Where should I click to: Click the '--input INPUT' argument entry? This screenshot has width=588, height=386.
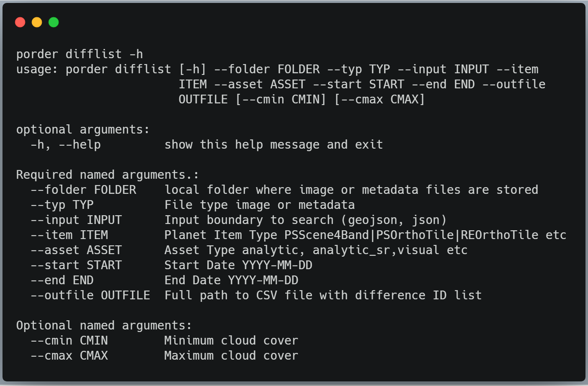click(76, 220)
